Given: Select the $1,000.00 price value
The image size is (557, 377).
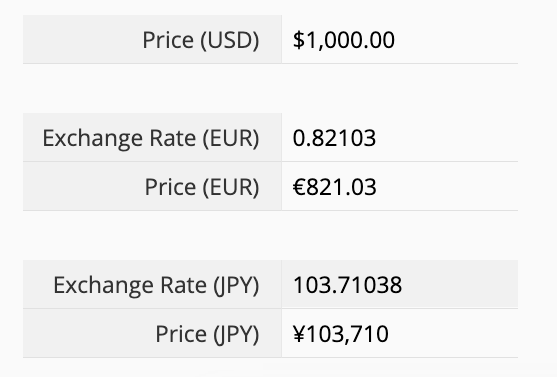Looking at the screenshot, I should [x=344, y=40].
